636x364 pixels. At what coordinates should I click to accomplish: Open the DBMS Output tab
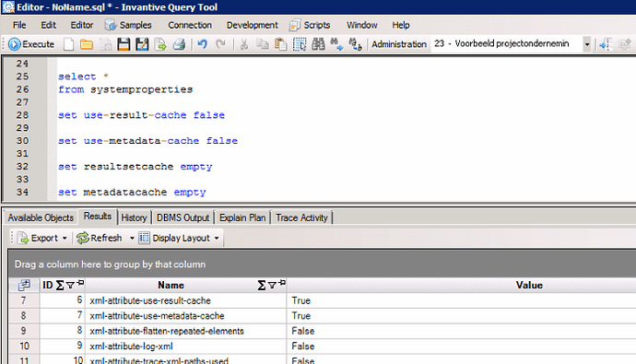pyautogui.click(x=183, y=217)
